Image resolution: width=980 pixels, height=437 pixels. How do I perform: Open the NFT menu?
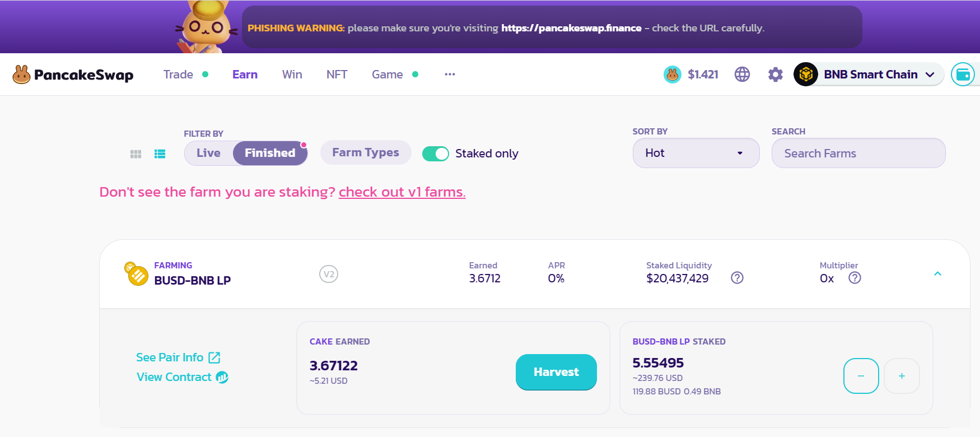coord(337,75)
